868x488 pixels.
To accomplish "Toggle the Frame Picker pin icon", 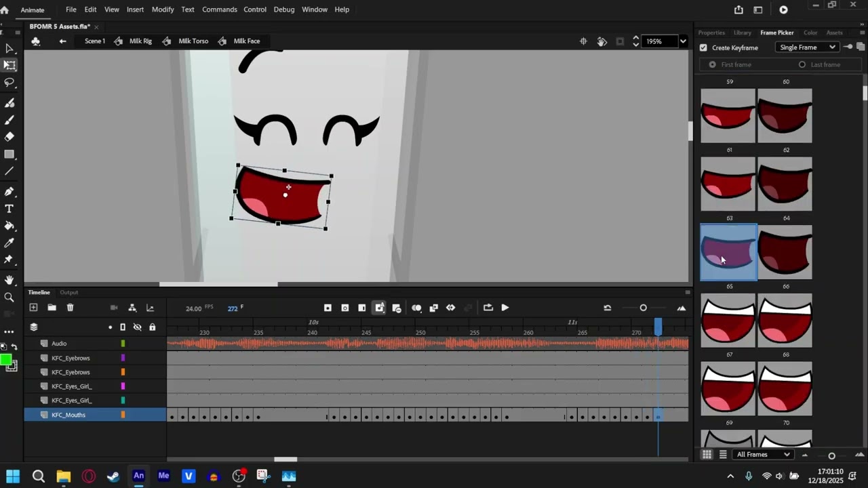I will [x=848, y=47].
